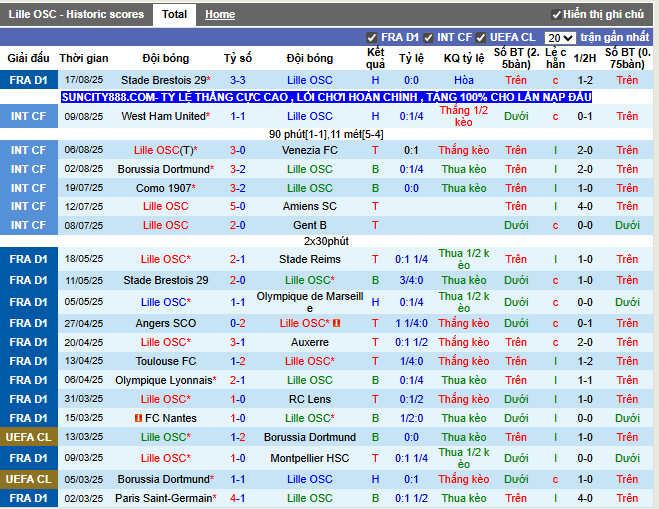The width and height of the screenshot is (659, 509).
Task: Click the trận gần nhất label
Action: click(x=615, y=37)
